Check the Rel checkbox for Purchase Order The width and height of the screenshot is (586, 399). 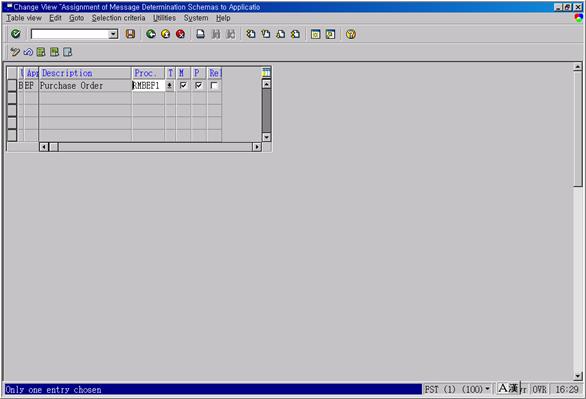click(x=214, y=85)
